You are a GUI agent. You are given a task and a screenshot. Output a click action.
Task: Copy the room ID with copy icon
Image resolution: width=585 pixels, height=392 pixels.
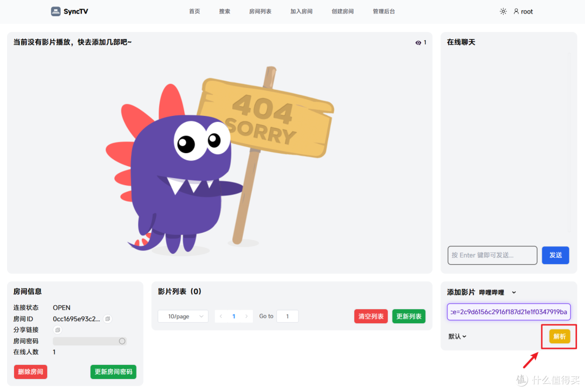click(107, 319)
